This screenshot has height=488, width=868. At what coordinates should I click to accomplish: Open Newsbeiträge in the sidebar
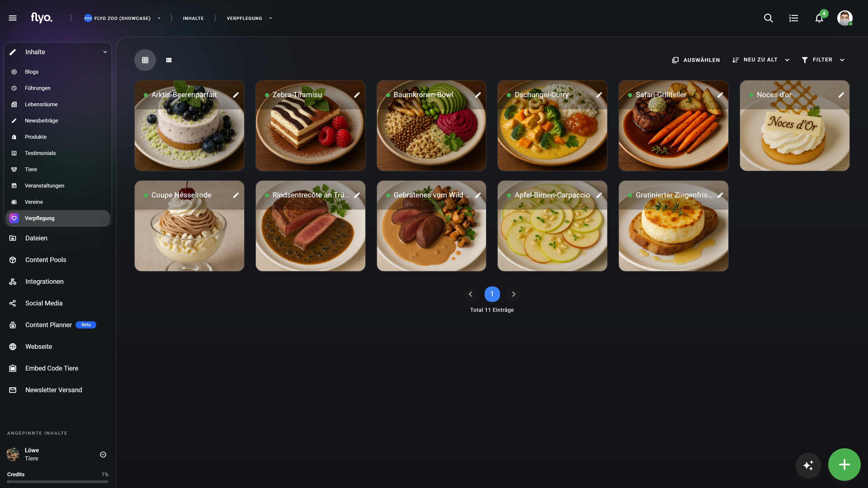pyautogui.click(x=58, y=121)
